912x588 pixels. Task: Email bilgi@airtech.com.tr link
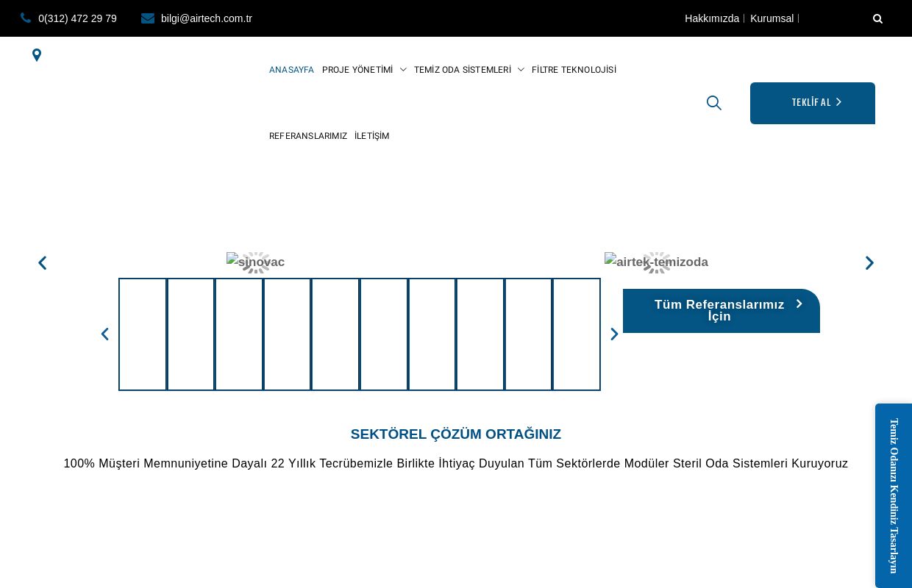[206, 18]
